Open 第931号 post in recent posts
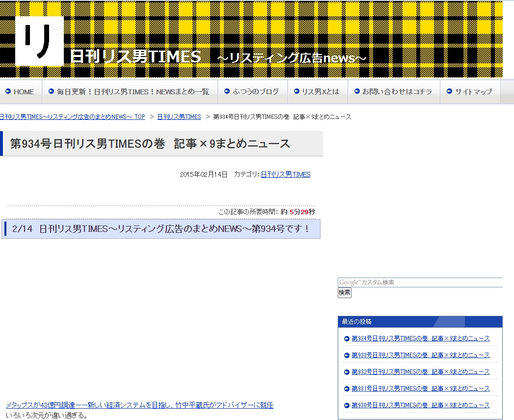Image resolution: width=514 pixels, height=420 pixels. pos(420,389)
